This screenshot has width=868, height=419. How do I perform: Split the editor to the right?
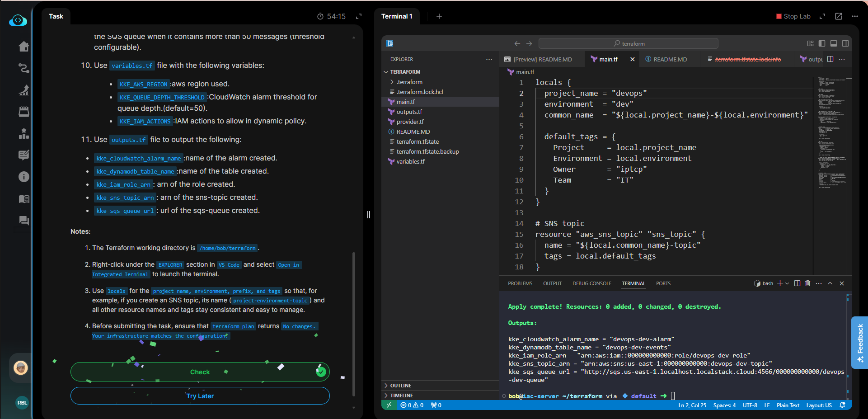coord(830,59)
